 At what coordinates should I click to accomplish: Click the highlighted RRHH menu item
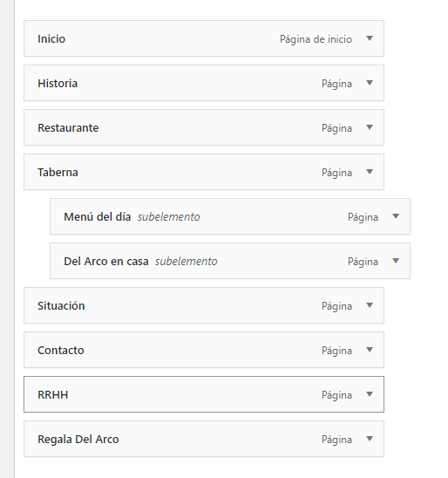point(204,394)
